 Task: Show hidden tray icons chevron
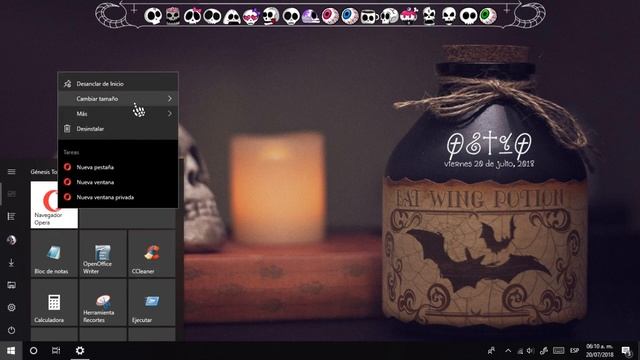pyautogui.click(x=508, y=351)
